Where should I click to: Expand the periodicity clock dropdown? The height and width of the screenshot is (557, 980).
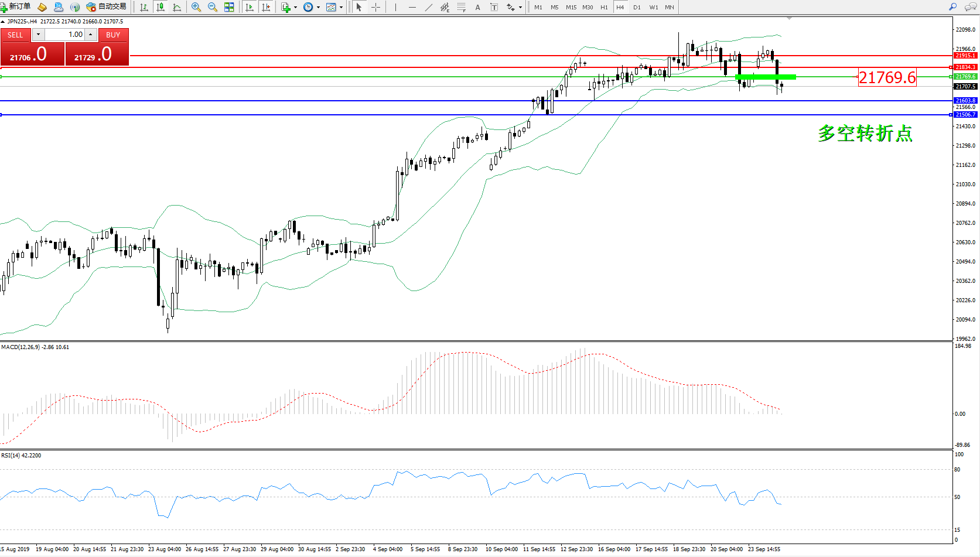[x=318, y=8]
